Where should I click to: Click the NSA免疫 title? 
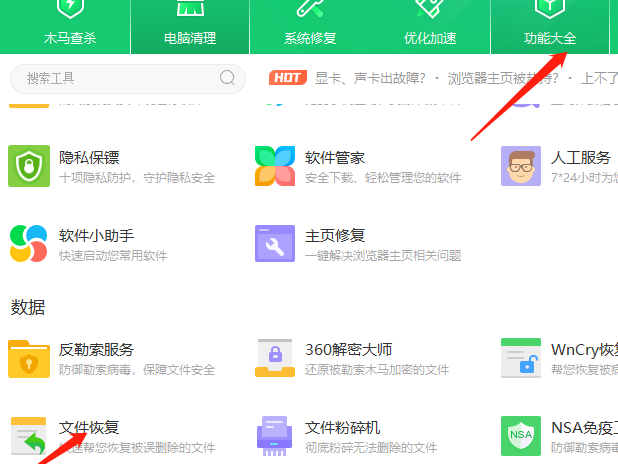584,428
